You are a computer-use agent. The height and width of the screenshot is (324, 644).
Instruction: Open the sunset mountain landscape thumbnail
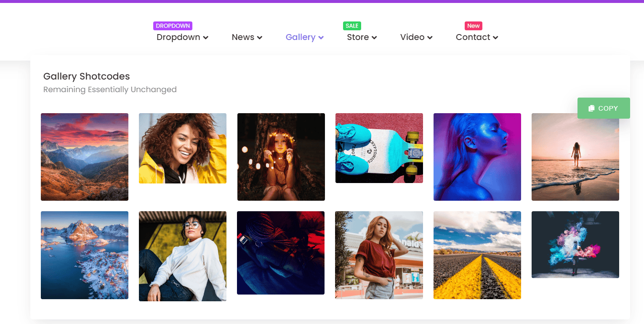[x=85, y=157]
